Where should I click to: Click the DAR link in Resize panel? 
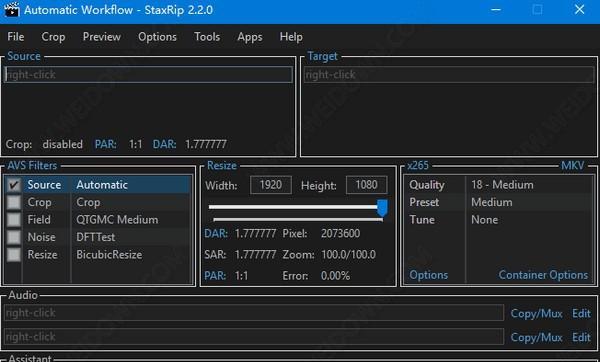(216, 233)
